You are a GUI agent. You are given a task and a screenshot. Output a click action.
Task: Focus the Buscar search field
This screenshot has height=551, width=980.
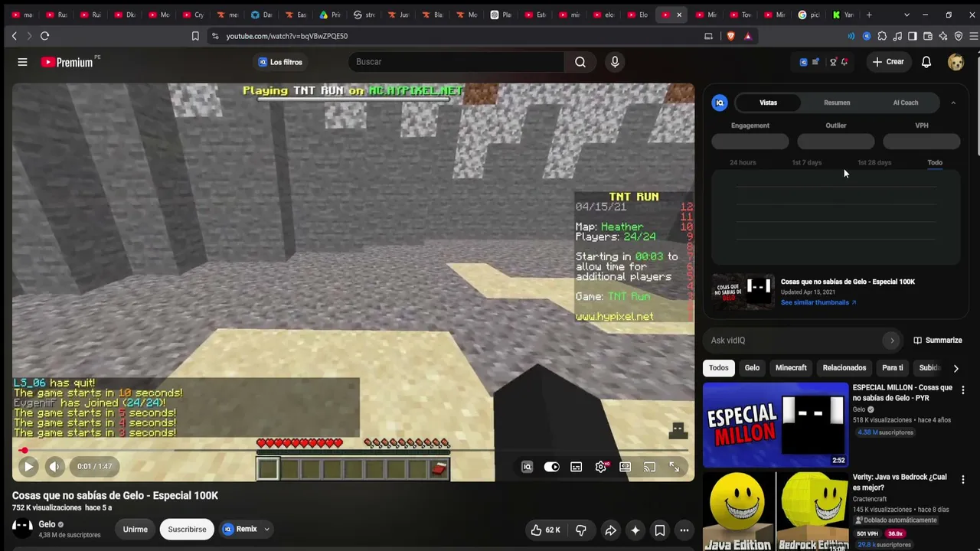click(x=456, y=62)
